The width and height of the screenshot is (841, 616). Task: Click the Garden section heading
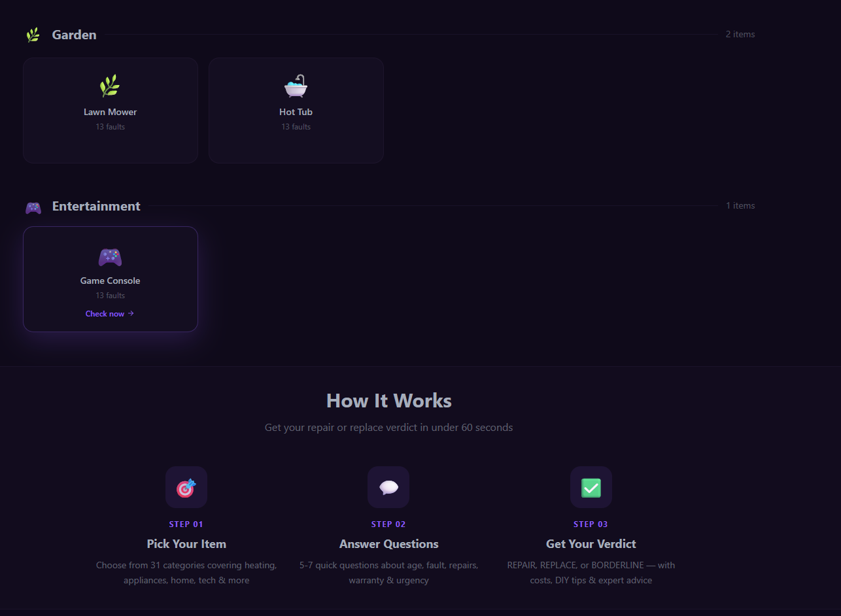click(x=74, y=35)
